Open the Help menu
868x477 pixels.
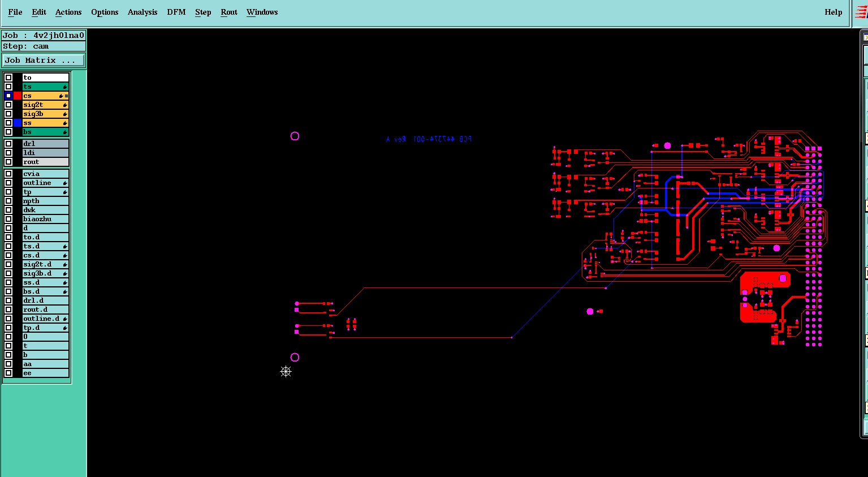click(833, 12)
